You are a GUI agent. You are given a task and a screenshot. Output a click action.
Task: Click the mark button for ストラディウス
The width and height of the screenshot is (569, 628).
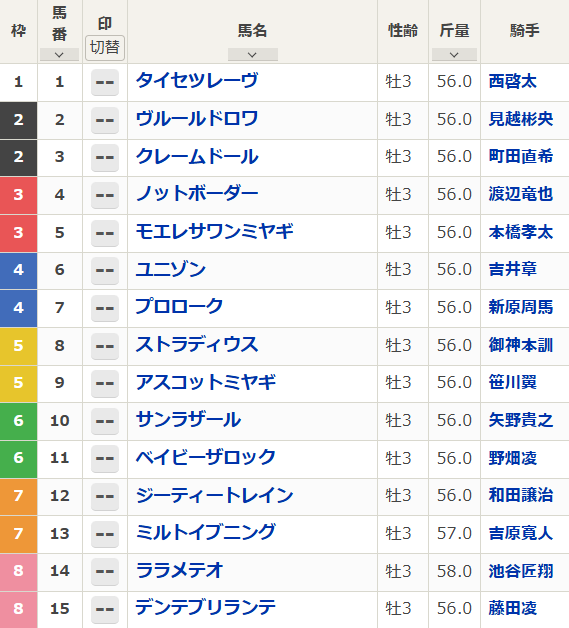pos(105,346)
